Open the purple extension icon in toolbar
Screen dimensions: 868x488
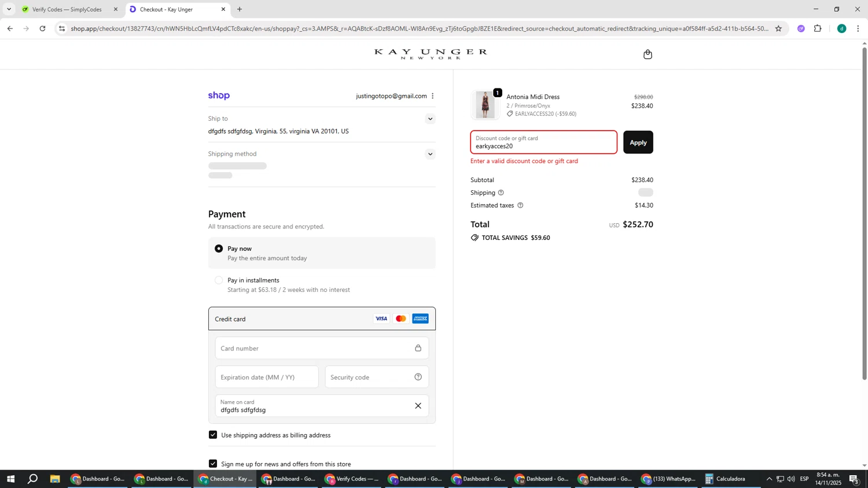[801, 28]
